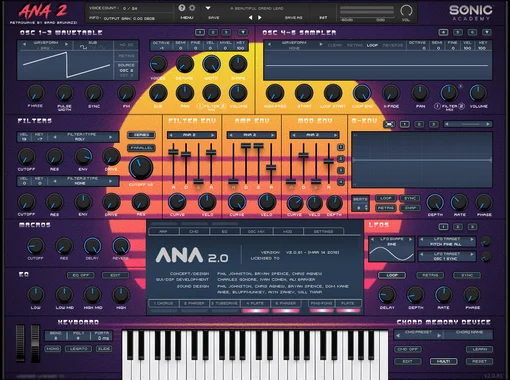510x380 pixels.
Task: Adjust the G-Env Rate knob
Action: [459, 202]
